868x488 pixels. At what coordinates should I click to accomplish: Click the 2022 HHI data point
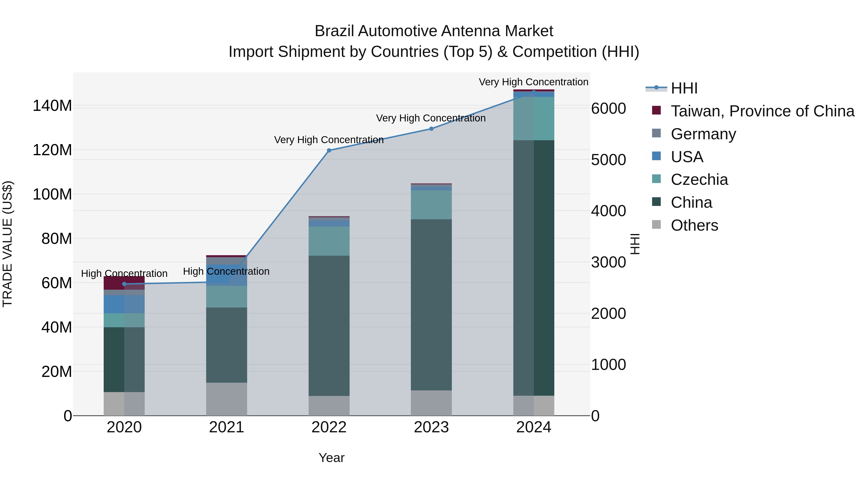pos(329,151)
